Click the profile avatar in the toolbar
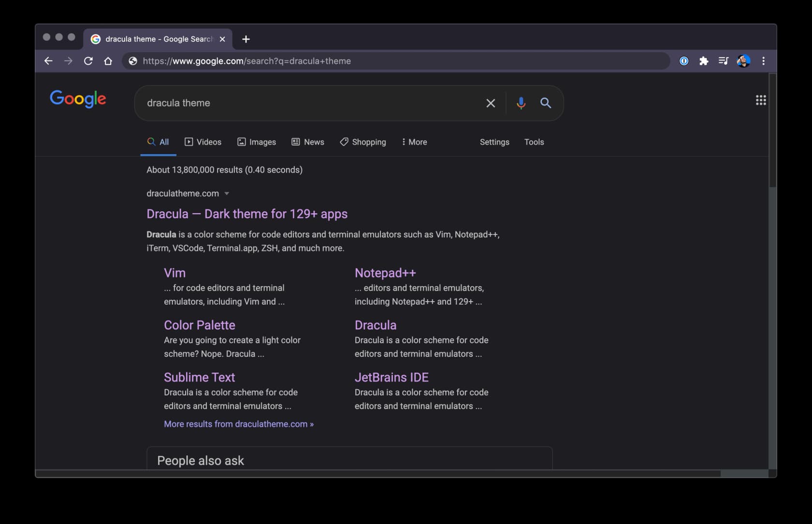 [743, 61]
